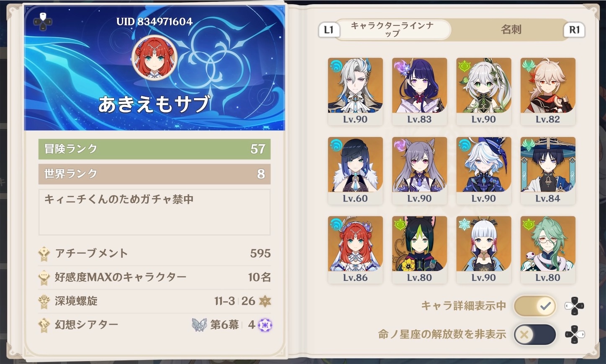Select the Lv.84 character with large hat
The width and height of the screenshot is (606, 364).
tap(548, 171)
